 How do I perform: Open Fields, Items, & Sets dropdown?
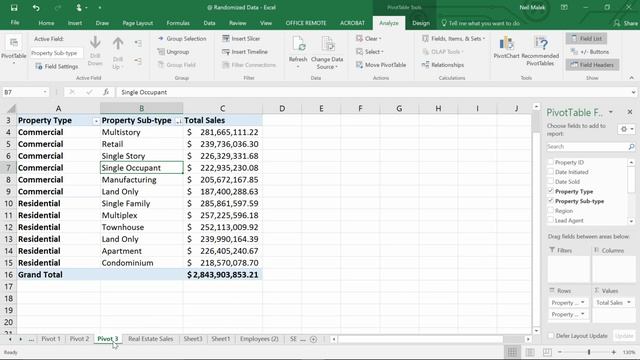coord(453,38)
